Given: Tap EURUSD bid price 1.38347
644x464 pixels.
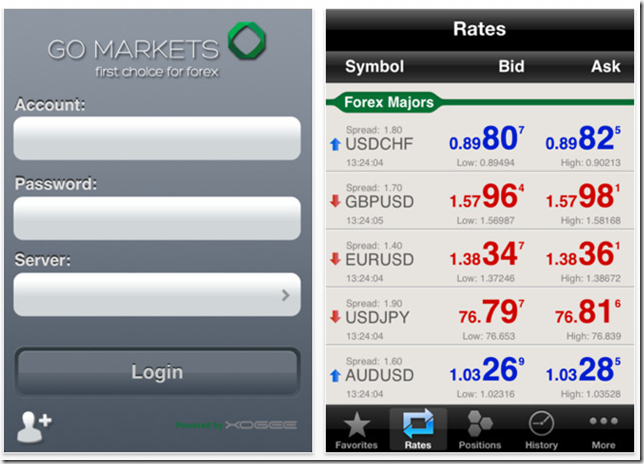Looking at the screenshot, I should pyautogui.click(x=487, y=254).
